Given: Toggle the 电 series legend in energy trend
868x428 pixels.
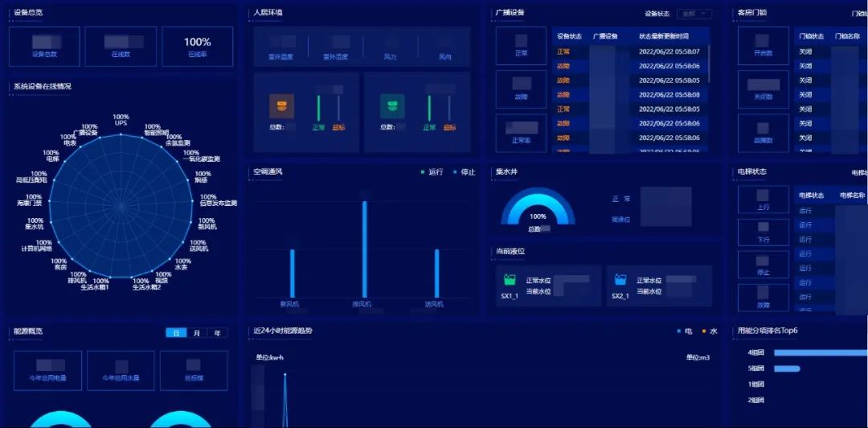Looking at the screenshot, I should tap(684, 331).
